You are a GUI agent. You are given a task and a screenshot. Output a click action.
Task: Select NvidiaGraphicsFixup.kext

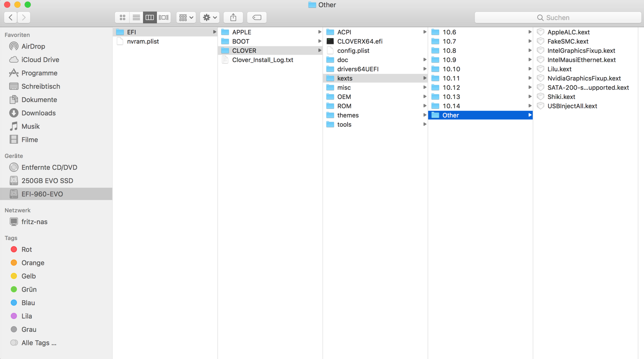(x=585, y=78)
